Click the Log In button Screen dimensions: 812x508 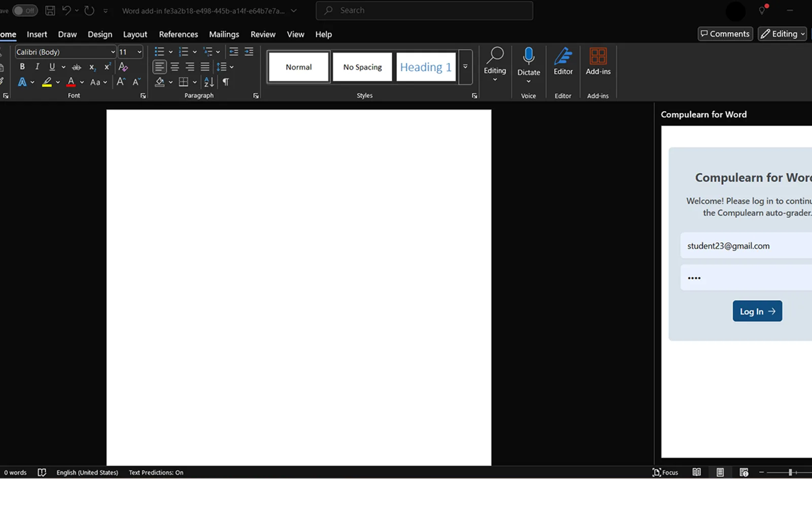coord(757,311)
